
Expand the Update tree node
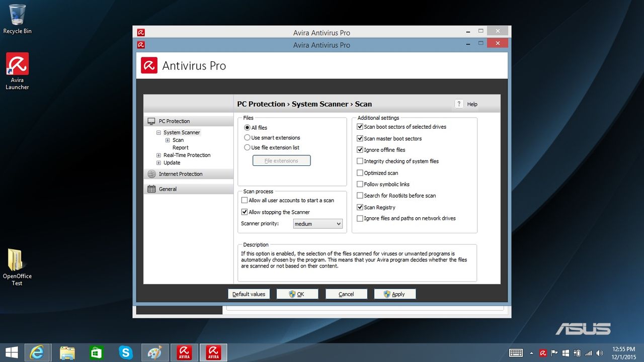click(x=159, y=163)
